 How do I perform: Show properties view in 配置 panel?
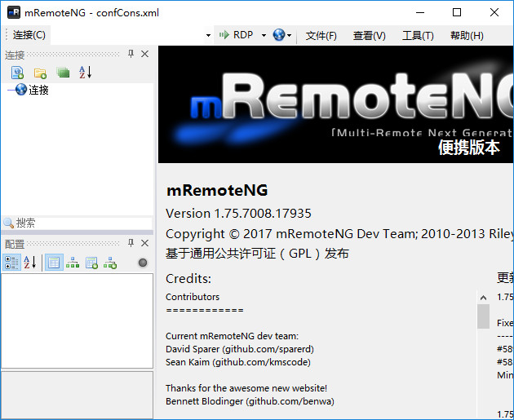point(54,263)
